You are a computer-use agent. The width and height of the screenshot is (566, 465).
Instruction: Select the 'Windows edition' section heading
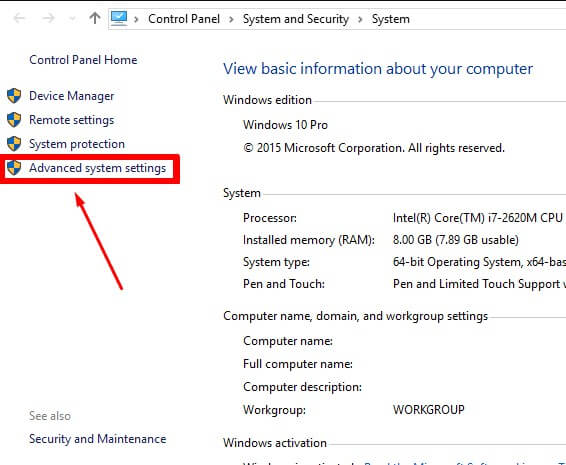click(x=267, y=100)
